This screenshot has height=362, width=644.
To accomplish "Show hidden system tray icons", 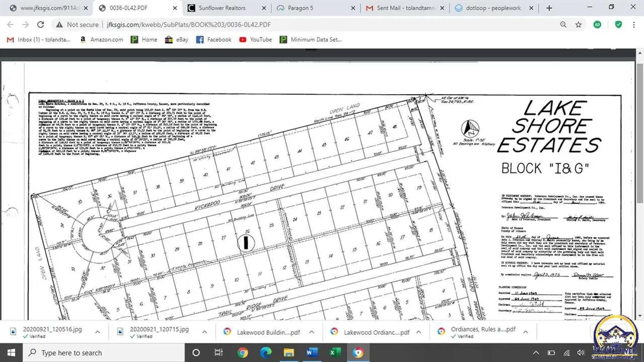I will [x=535, y=353].
